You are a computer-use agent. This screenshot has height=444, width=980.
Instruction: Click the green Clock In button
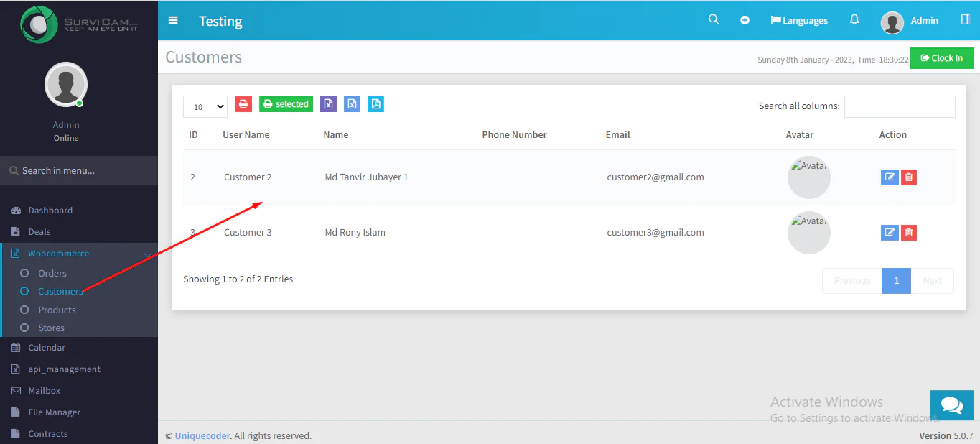click(x=942, y=58)
